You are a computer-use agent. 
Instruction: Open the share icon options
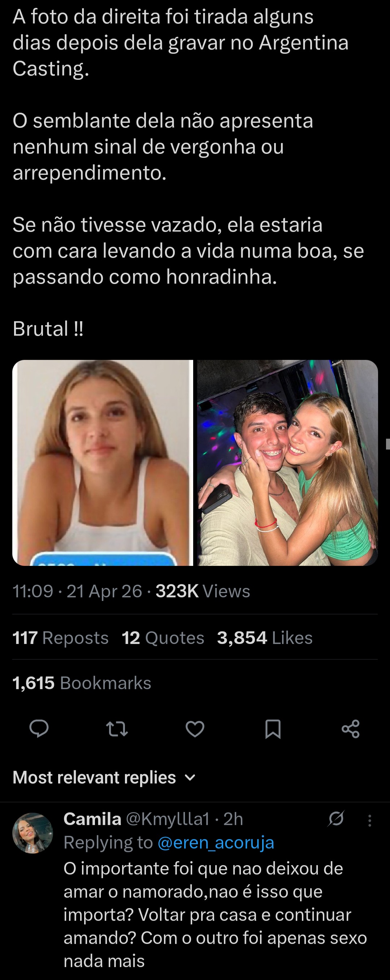click(x=351, y=729)
